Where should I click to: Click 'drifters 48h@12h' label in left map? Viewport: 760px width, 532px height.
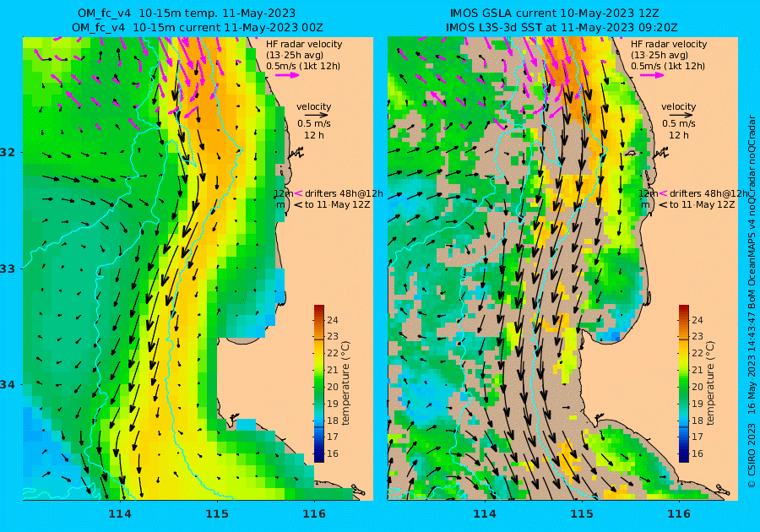pyautogui.click(x=344, y=193)
